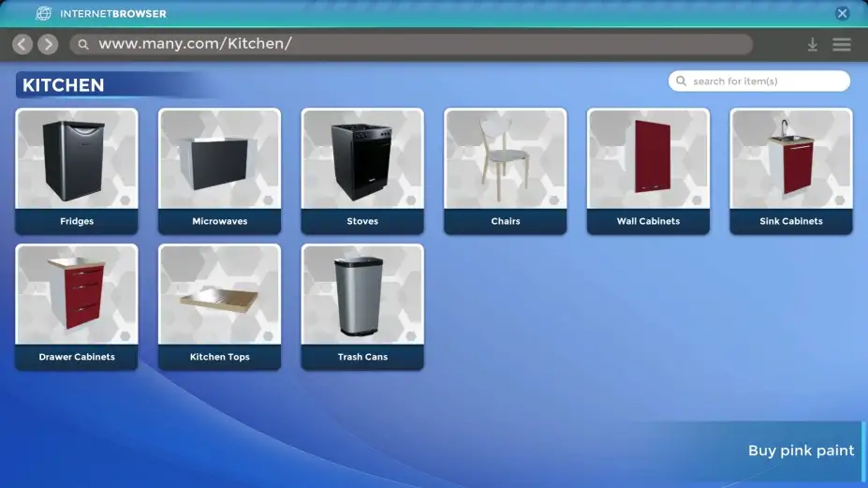
Task: Click the hexagon badge on Microwaves card
Action: coord(269,200)
